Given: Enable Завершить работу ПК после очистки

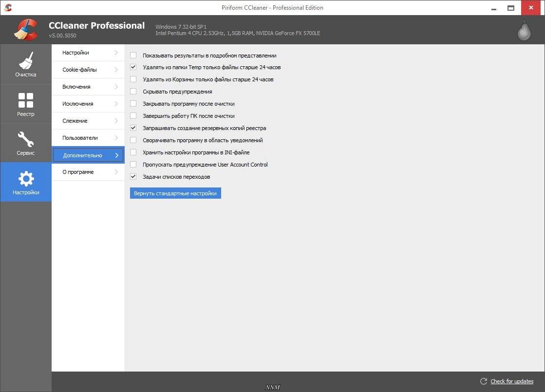Looking at the screenshot, I should click(x=133, y=116).
